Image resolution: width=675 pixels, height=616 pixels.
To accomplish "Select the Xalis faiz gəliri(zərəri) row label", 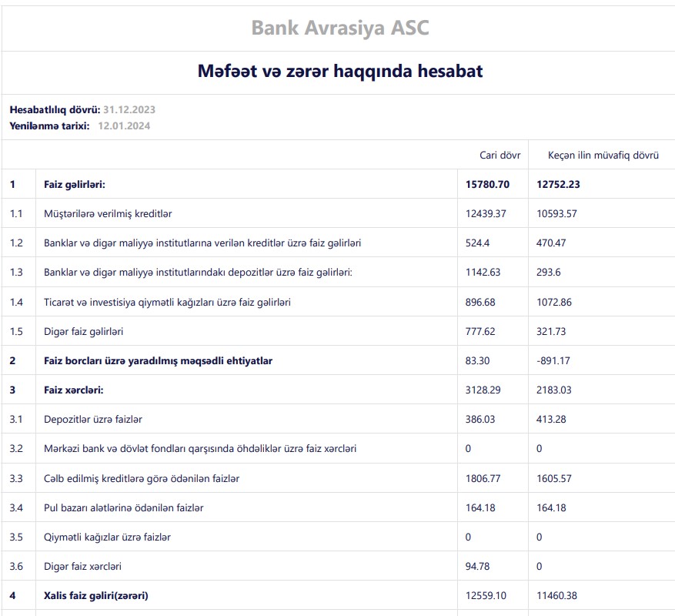I will pos(95,596).
